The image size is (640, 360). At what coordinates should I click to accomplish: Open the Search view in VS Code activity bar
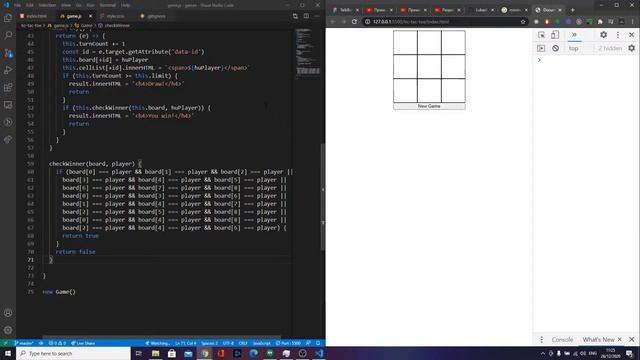pos(8,35)
